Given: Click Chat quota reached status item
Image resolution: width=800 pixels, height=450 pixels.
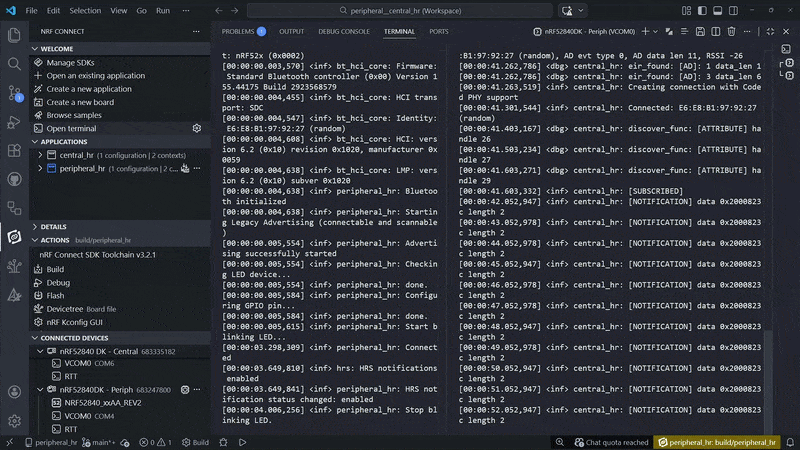Looking at the screenshot, I should [x=611, y=442].
